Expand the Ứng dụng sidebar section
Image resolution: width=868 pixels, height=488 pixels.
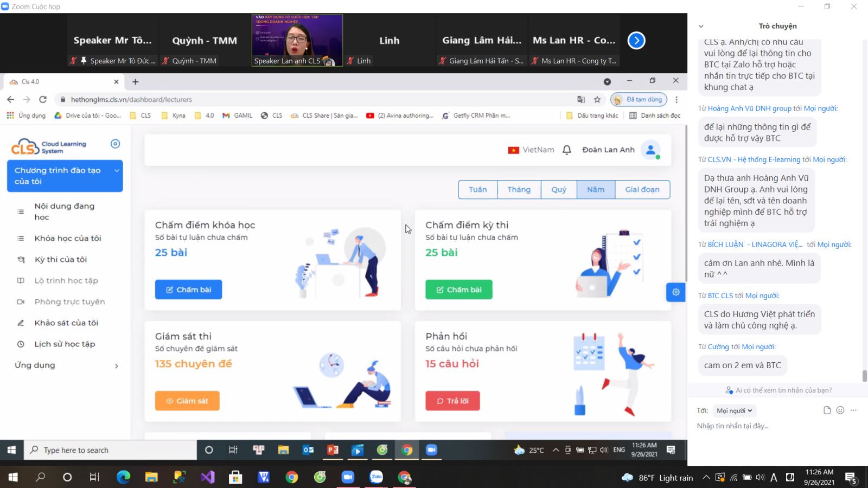point(116,365)
